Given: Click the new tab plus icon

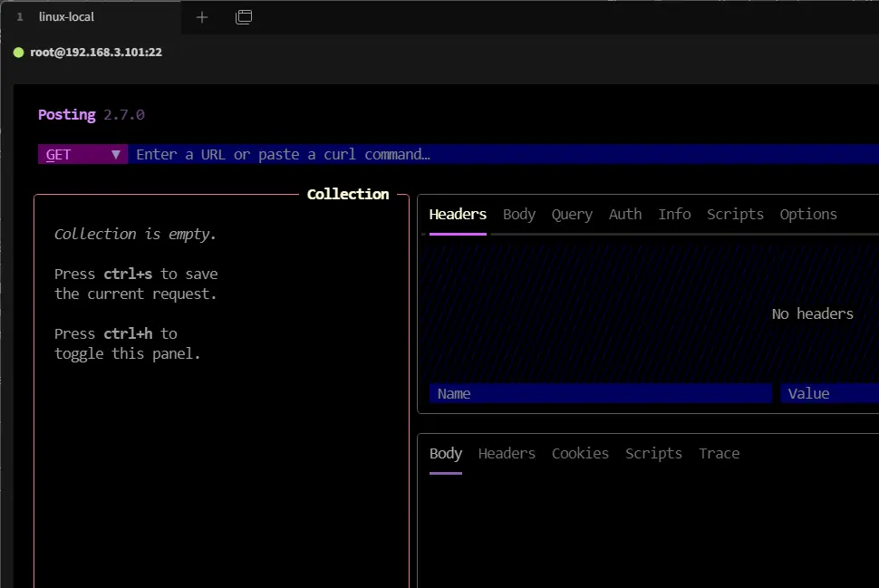Looking at the screenshot, I should point(202,17).
